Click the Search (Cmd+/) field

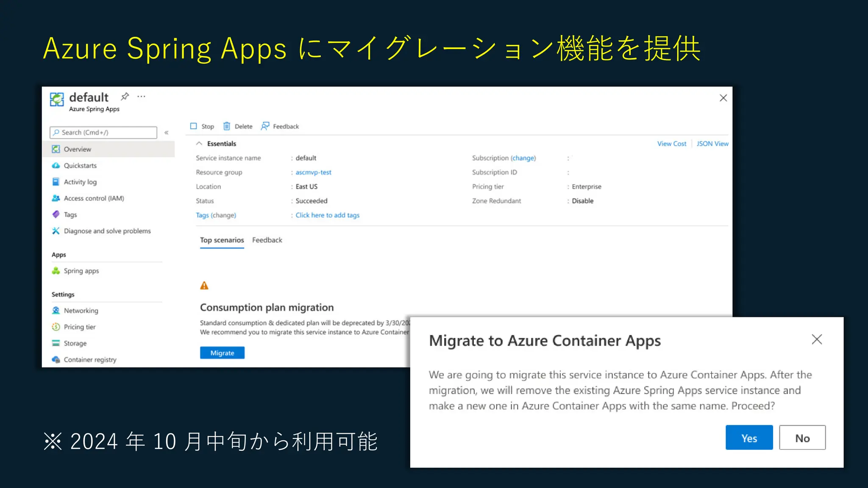(x=103, y=133)
